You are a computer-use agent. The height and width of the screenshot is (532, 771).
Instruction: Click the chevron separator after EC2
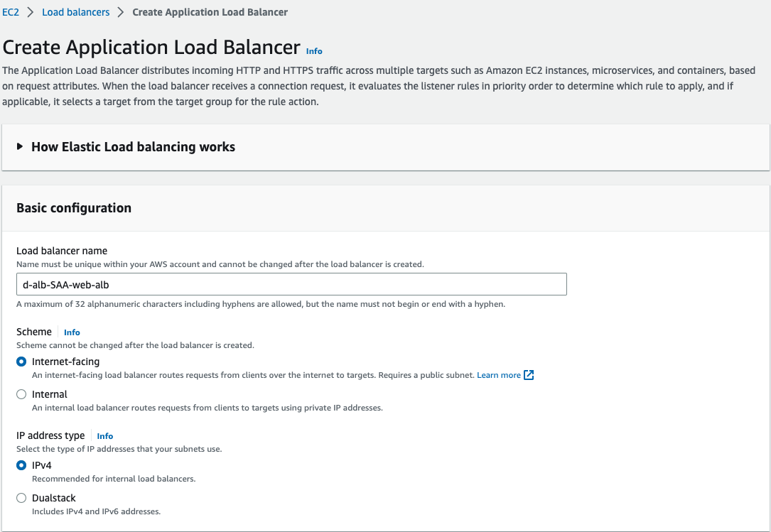click(31, 12)
